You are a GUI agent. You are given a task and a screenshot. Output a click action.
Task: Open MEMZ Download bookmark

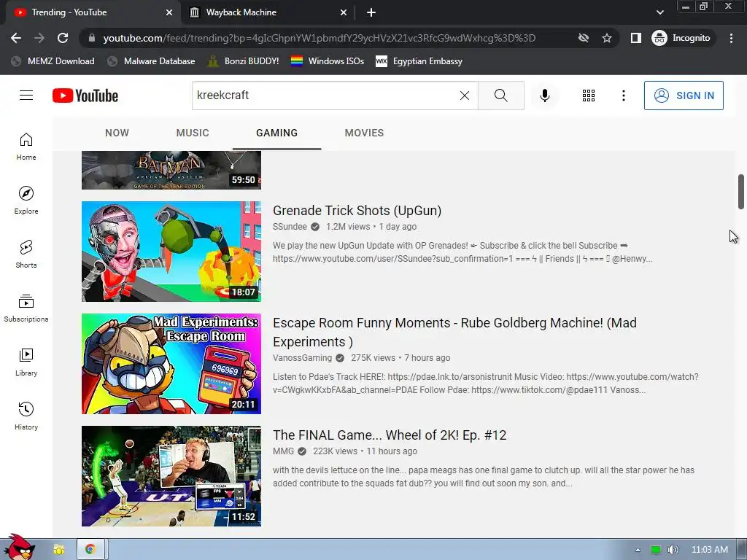pyautogui.click(x=53, y=61)
